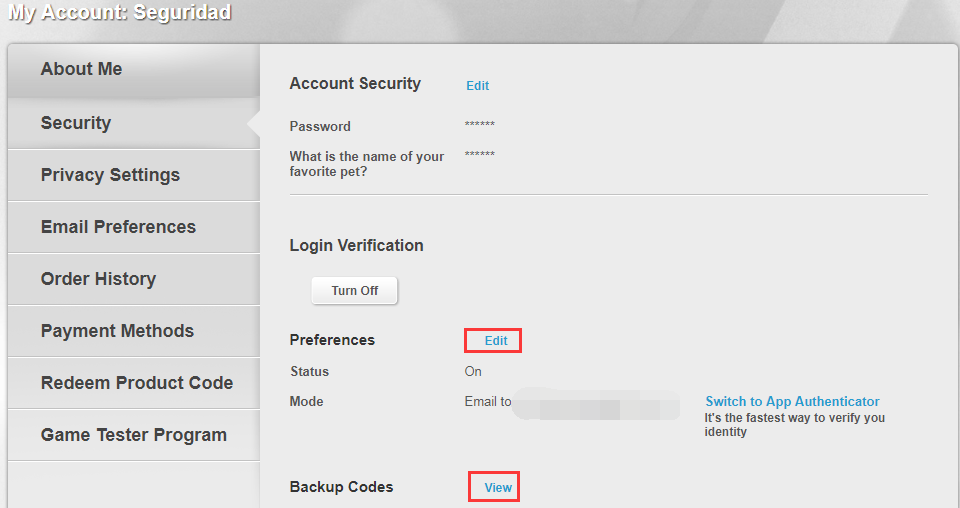
Task: Click the Login Verification heading
Action: point(356,245)
